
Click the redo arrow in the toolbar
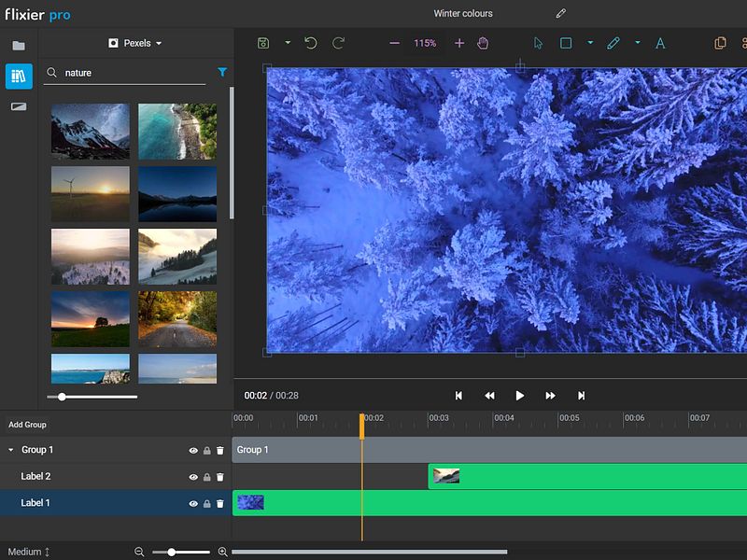point(338,43)
